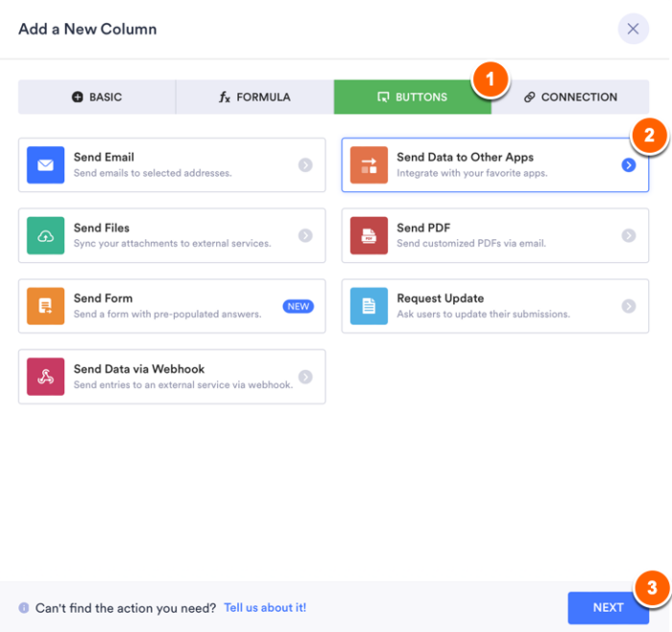Click the arrow on Send Email option
Viewport: 672px width, 632px height.
pos(305,165)
